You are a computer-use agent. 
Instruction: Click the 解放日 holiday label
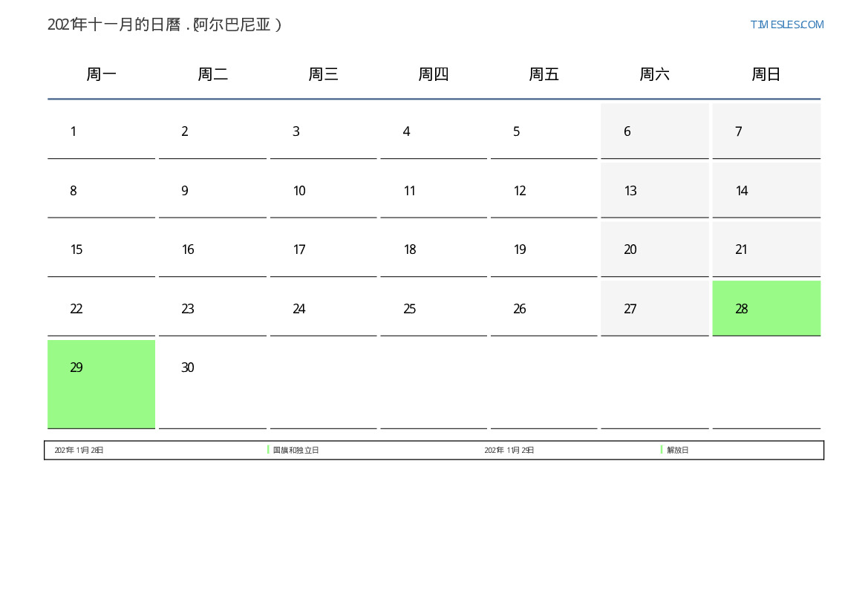pyautogui.click(x=677, y=451)
